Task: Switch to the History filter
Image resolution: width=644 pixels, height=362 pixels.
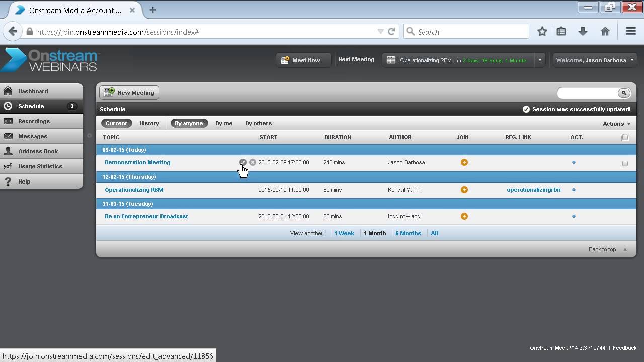Action: click(149, 123)
